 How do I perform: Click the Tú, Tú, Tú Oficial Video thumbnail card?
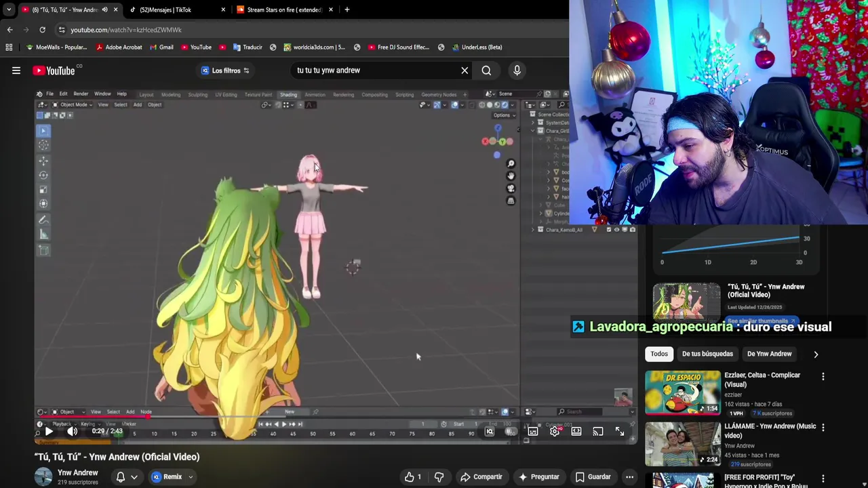[686, 301]
